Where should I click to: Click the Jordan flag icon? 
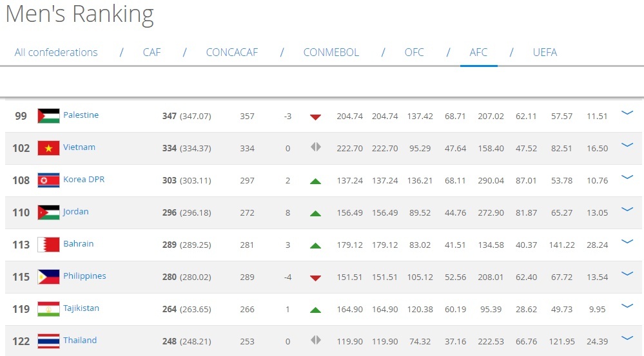pyautogui.click(x=48, y=212)
